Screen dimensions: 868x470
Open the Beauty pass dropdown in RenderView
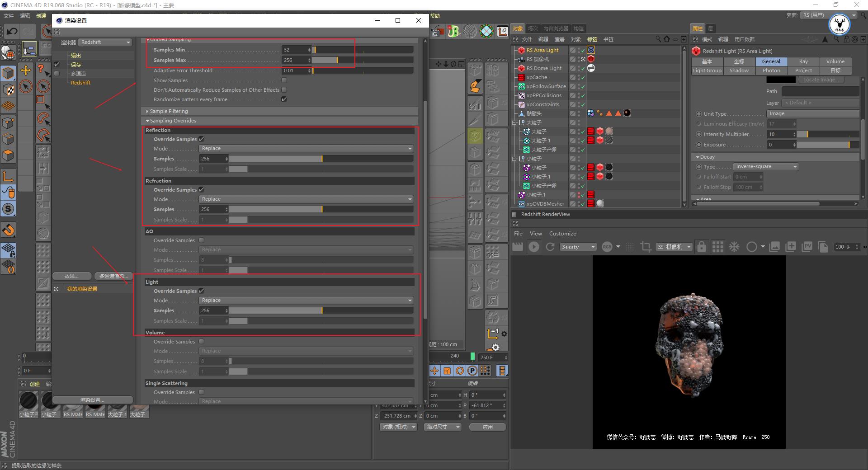tap(578, 247)
